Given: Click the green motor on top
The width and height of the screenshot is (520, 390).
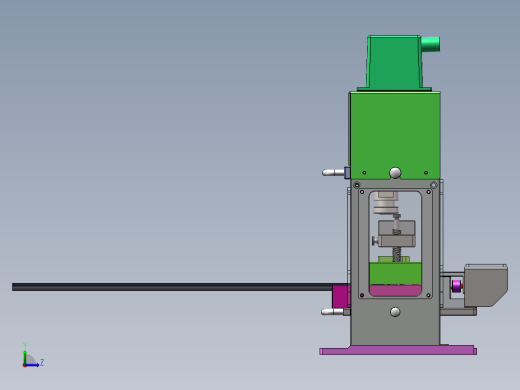Looking at the screenshot, I should pos(394,63).
